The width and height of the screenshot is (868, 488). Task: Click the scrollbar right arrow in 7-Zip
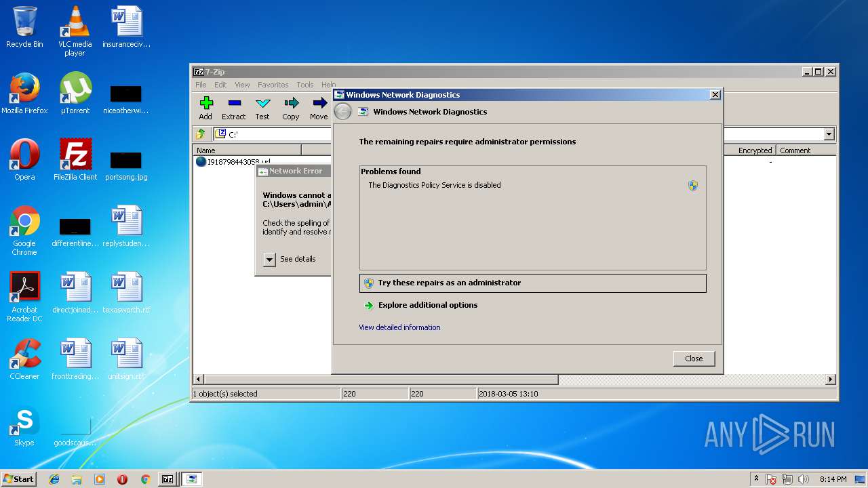831,380
